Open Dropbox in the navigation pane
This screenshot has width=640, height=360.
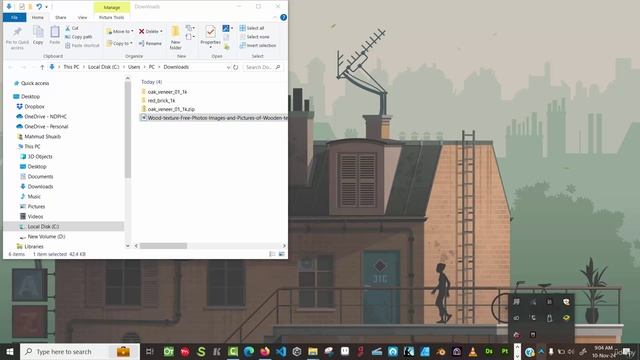31,107
